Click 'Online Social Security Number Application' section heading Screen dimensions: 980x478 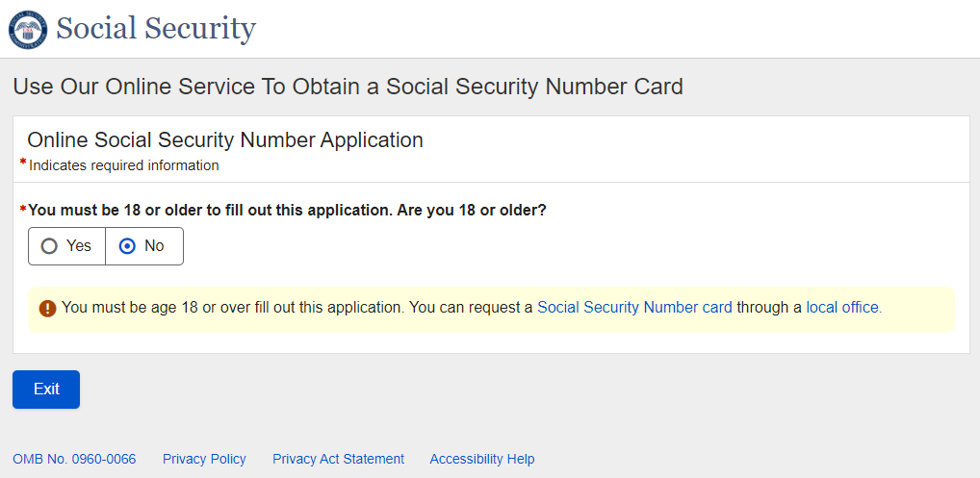[x=225, y=139]
